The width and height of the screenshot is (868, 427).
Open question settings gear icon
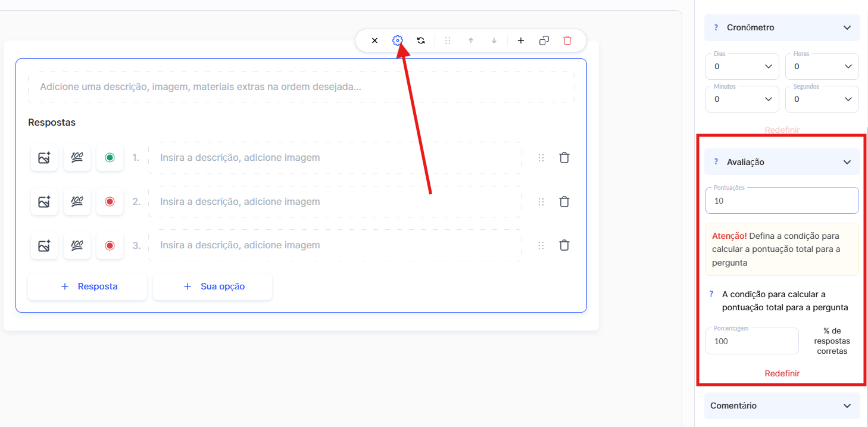click(x=397, y=40)
